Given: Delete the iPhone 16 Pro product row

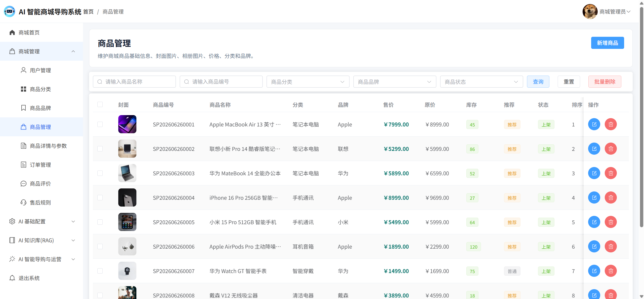Looking at the screenshot, I should click(x=611, y=198).
